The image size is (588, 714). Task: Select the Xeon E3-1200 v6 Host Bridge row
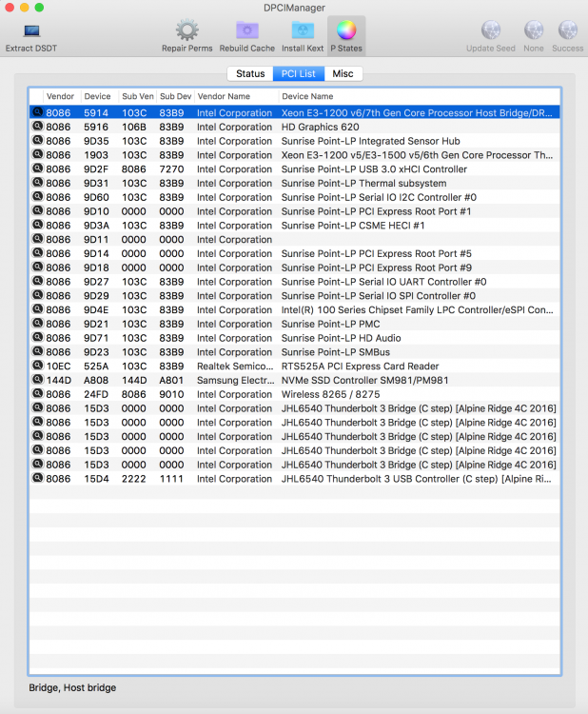coord(295,112)
